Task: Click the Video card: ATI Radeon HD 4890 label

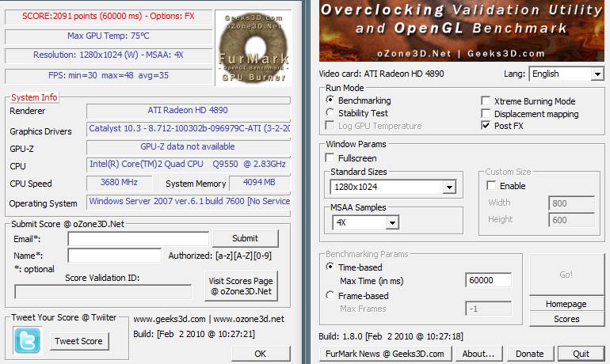Action: coord(381,74)
